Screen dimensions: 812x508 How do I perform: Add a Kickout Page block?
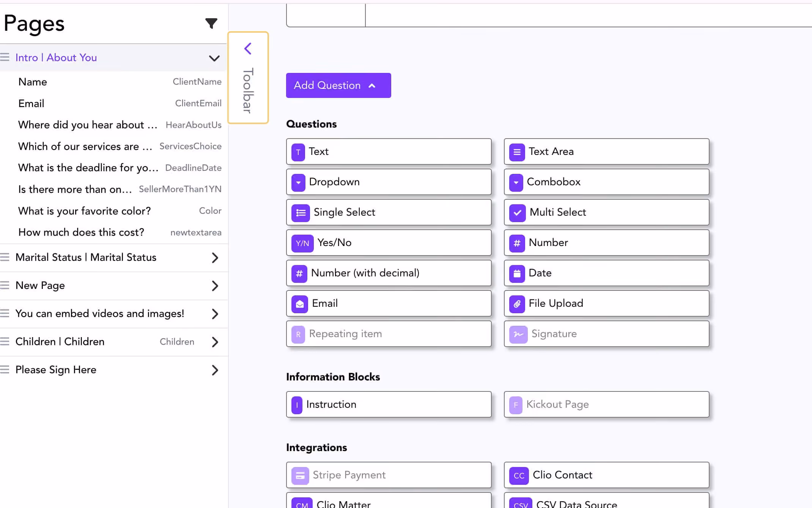(x=606, y=404)
